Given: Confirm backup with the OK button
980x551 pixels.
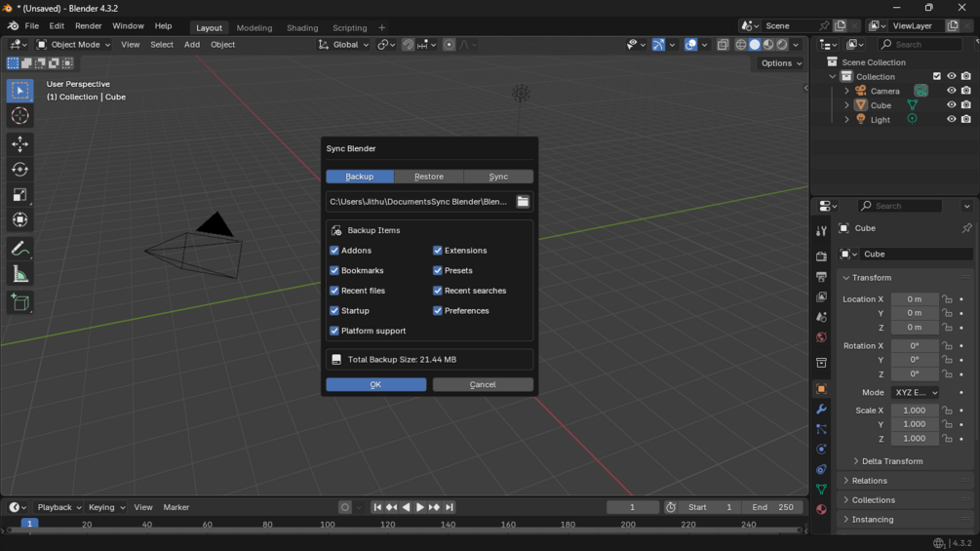Looking at the screenshot, I should coord(375,385).
